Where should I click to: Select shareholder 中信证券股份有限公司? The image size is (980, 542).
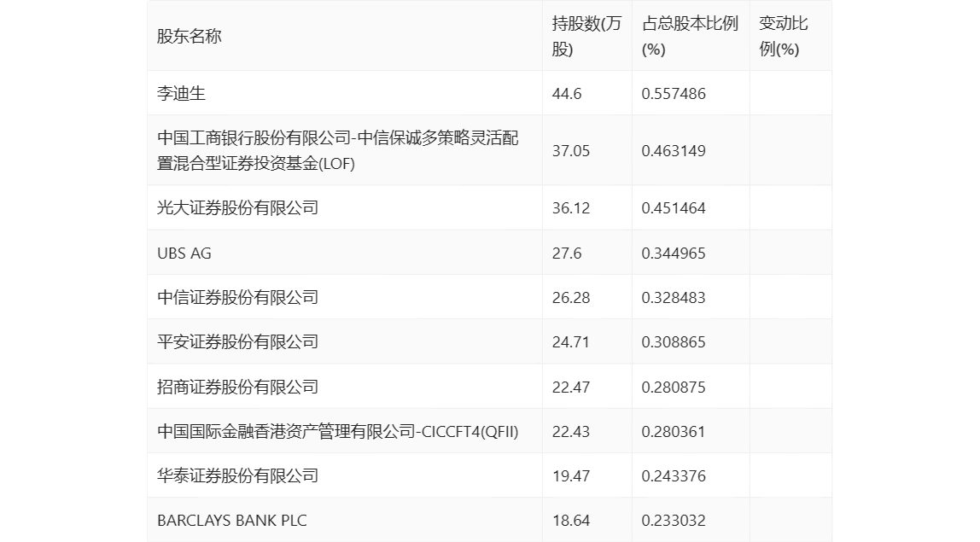[x=237, y=297]
